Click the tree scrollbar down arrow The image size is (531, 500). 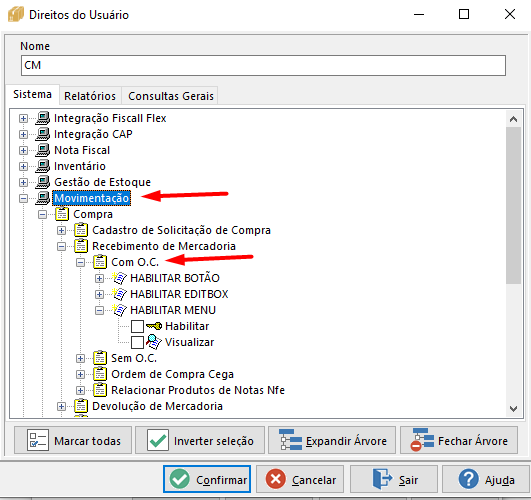click(x=513, y=409)
